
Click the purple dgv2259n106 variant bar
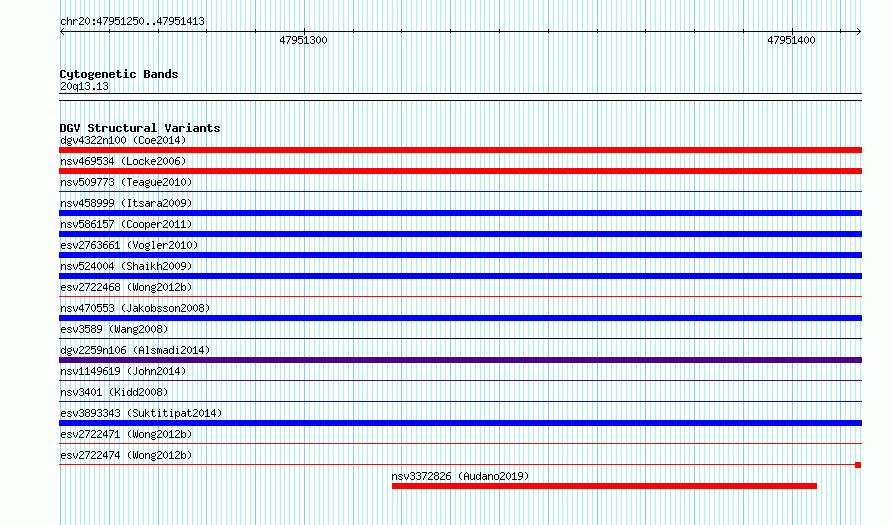click(460, 360)
